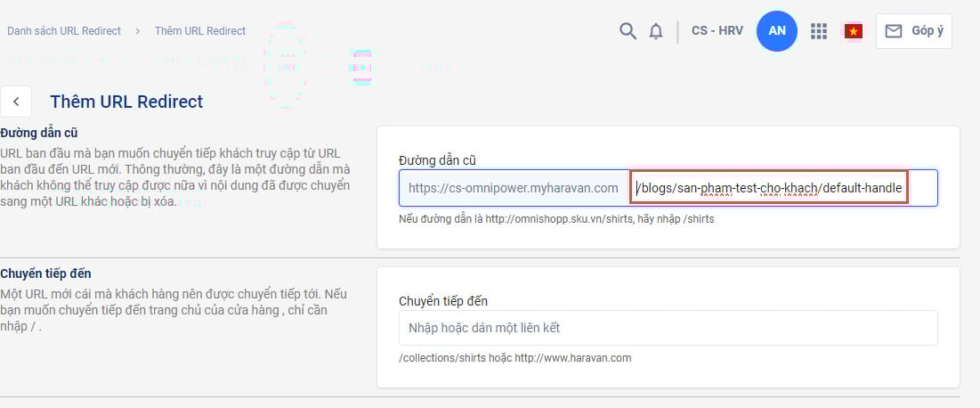The image size is (980, 408).
Task: Click the breadcrumb separator chevron
Action: (x=138, y=31)
